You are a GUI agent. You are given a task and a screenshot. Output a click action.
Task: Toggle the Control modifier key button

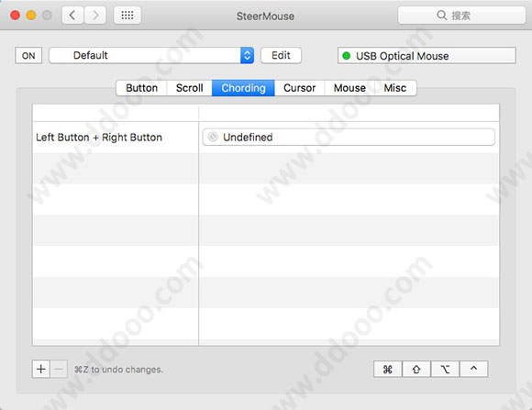click(x=473, y=369)
